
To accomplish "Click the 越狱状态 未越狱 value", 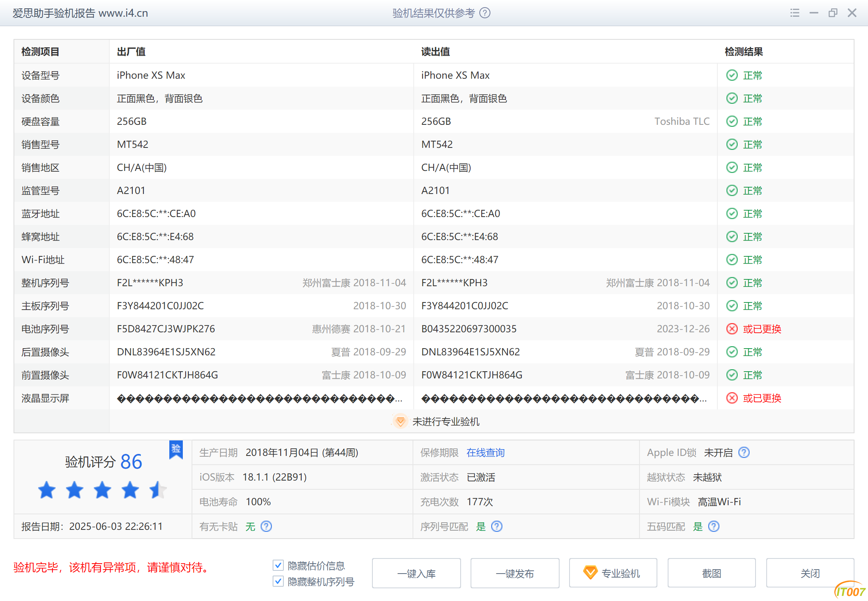I will [707, 477].
